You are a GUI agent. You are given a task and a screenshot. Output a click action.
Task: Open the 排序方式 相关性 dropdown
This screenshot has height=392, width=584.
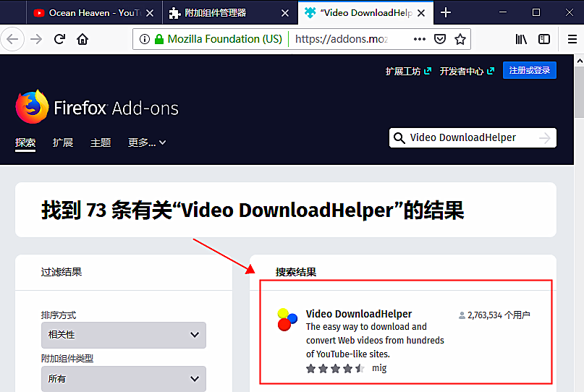(124, 335)
